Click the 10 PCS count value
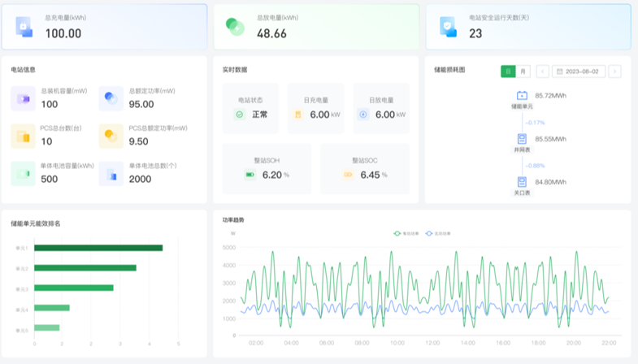 pyautogui.click(x=47, y=141)
